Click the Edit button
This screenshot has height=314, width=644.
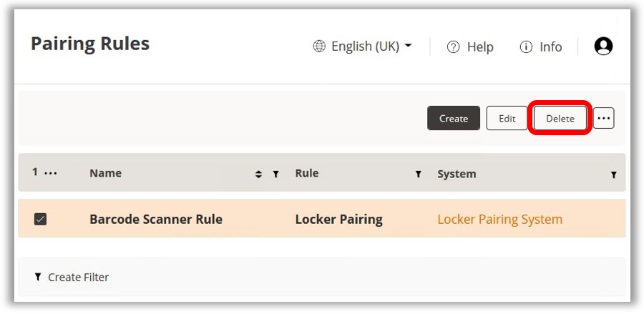507,119
